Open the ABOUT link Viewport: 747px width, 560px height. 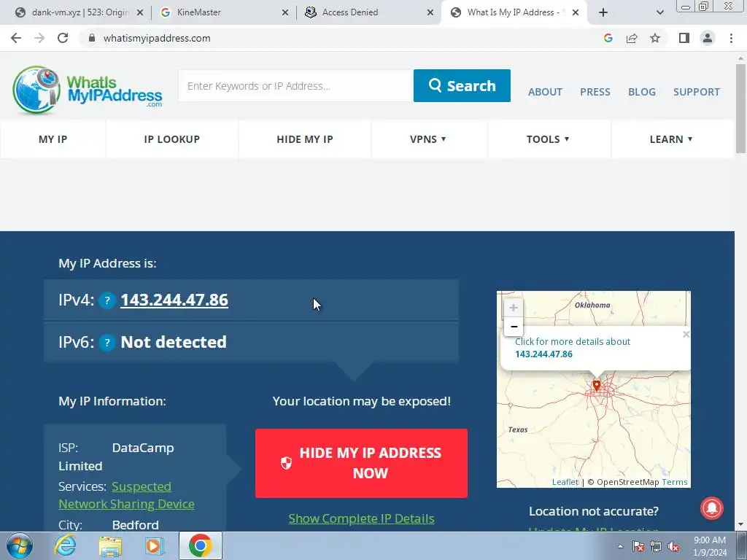click(x=545, y=92)
